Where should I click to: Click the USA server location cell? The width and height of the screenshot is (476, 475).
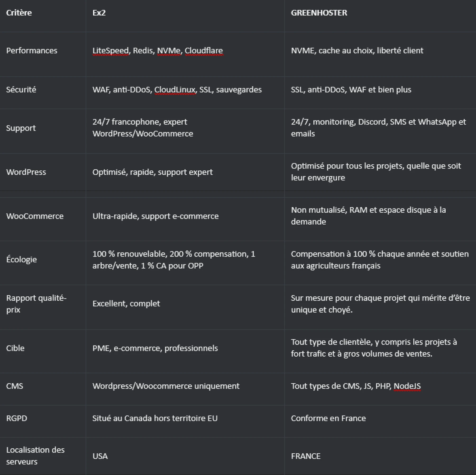click(x=100, y=456)
